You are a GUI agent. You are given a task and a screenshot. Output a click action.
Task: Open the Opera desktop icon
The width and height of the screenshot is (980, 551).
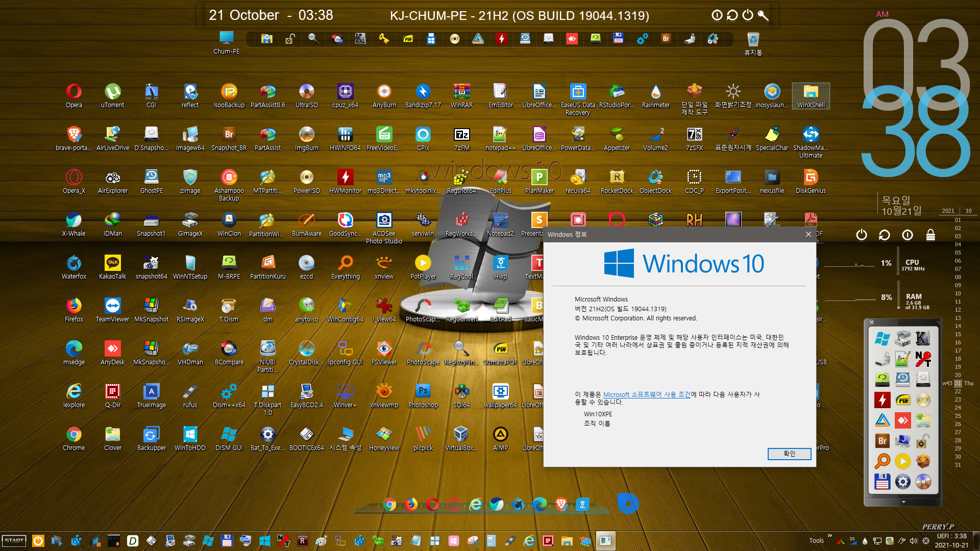click(x=73, y=96)
